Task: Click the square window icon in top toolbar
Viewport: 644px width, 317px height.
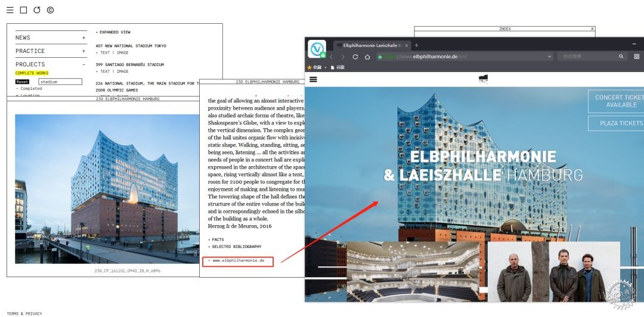Action: coord(23,10)
